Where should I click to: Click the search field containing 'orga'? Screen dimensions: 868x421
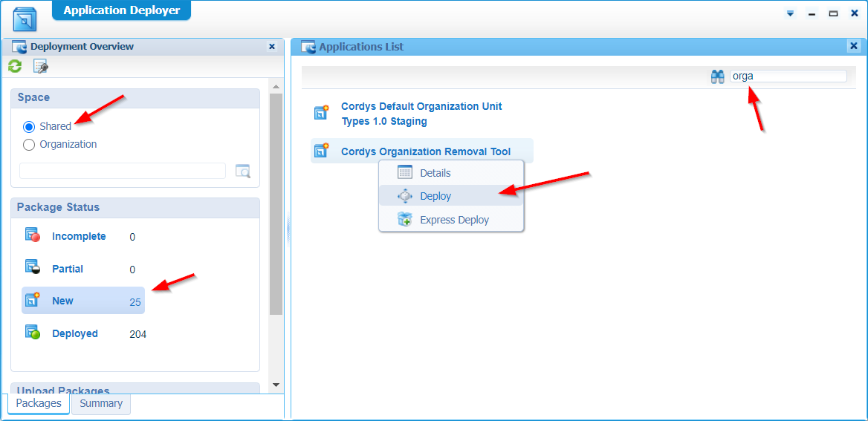click(788, 76)
